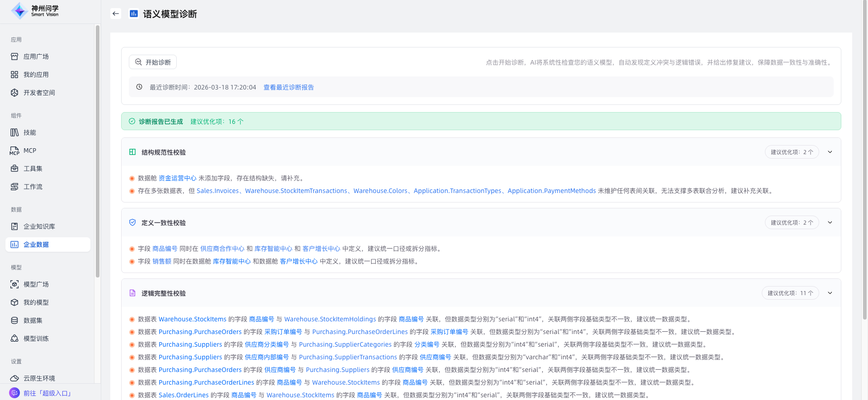The image size is (868, 400).
Task: Collapse the 逻辑完整性校验 section
Action: (830, 293)
